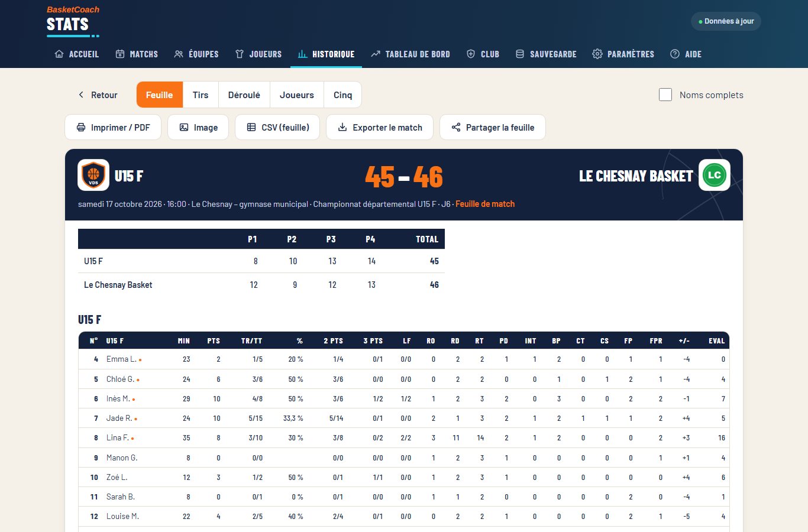
Task: Click the BasketCoach Stats logo
Action: (73, 20)
